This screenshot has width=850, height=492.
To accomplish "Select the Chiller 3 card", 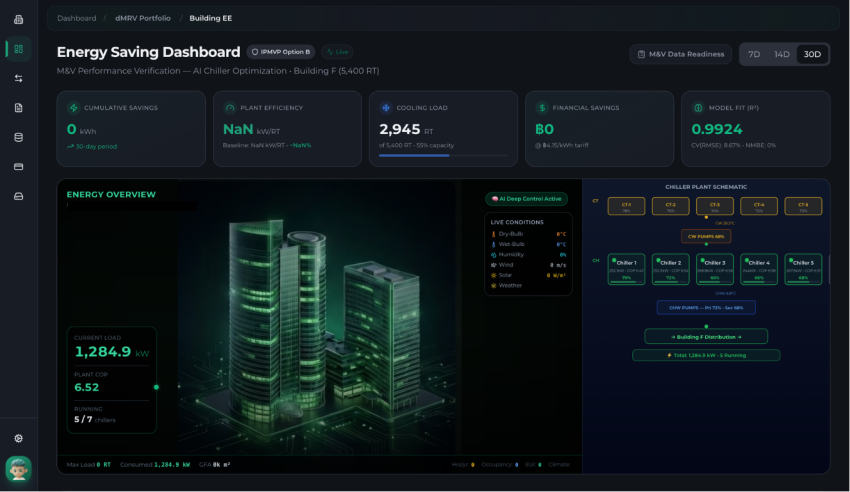I will tap(714, 269).
